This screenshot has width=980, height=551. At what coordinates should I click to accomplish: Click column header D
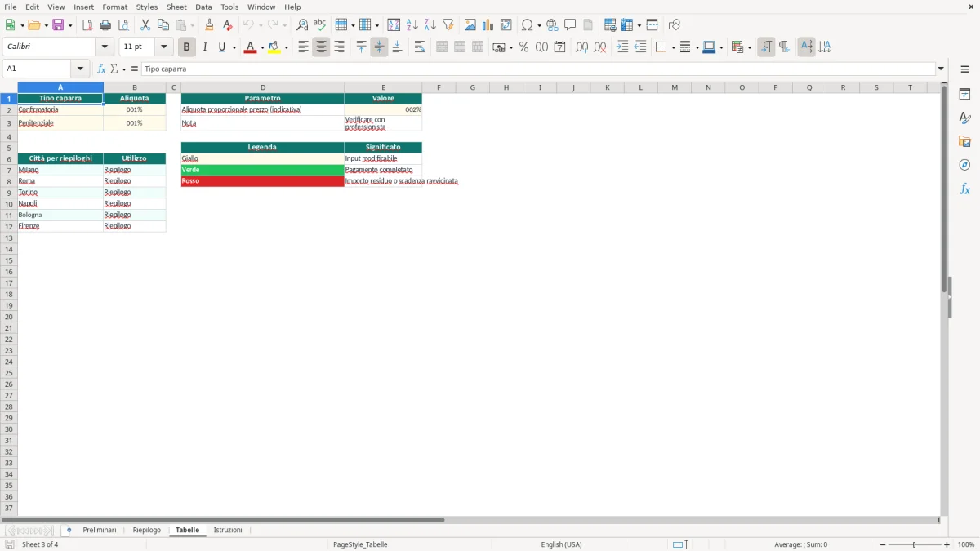(263, 87)
